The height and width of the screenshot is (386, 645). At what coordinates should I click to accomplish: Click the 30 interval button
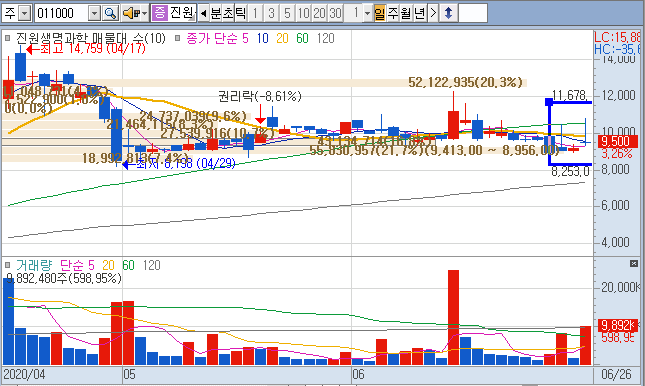[x=335, y=13]
